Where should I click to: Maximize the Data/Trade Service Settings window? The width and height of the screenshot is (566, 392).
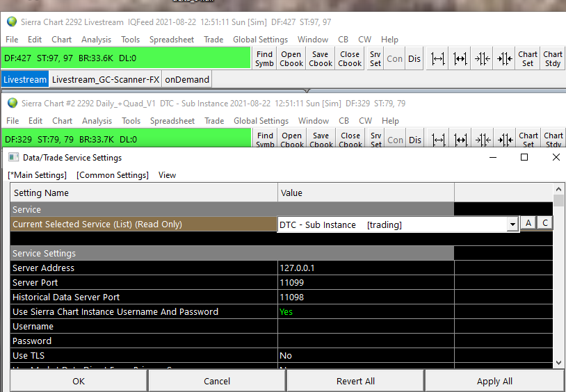click(524, 157)
